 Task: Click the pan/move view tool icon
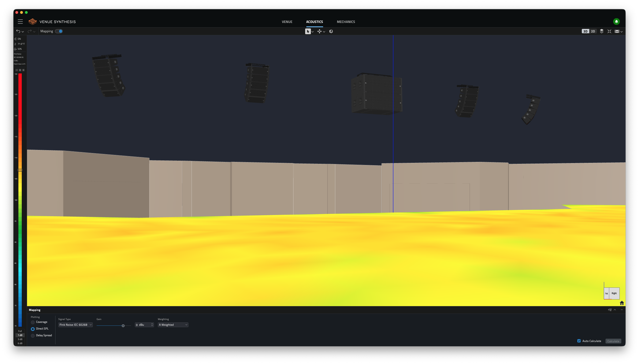(x=319, y=31)
